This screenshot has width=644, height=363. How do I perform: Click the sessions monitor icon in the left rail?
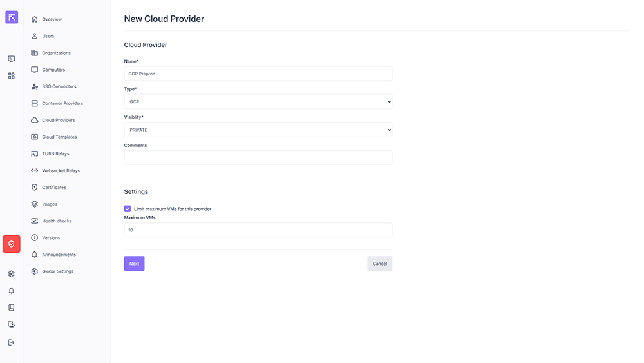pos(12,59)
